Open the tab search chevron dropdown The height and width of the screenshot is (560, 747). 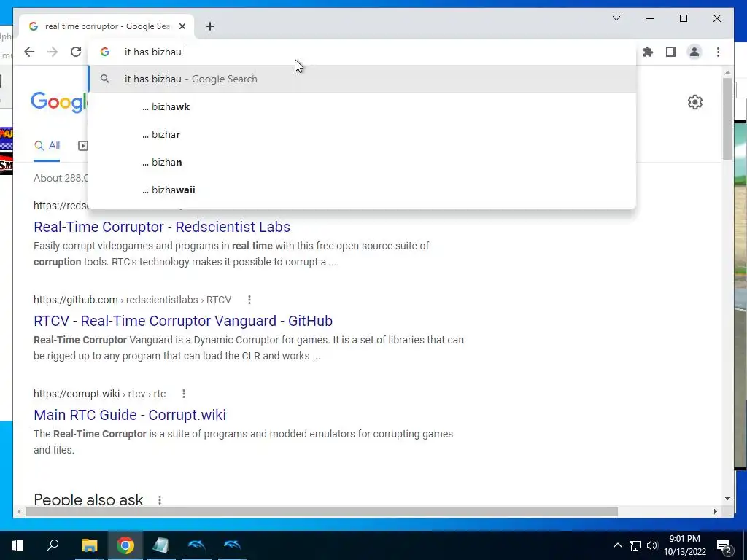coord(616,18)
